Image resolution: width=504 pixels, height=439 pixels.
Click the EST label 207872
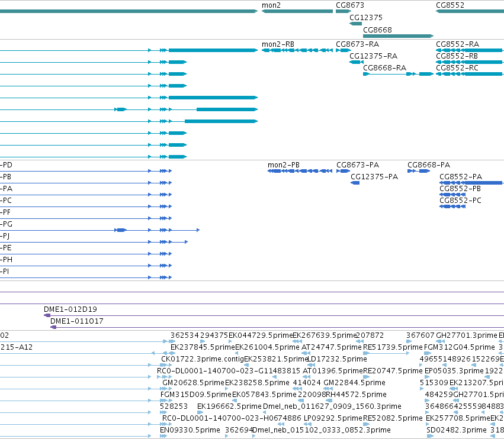(370, 335)
